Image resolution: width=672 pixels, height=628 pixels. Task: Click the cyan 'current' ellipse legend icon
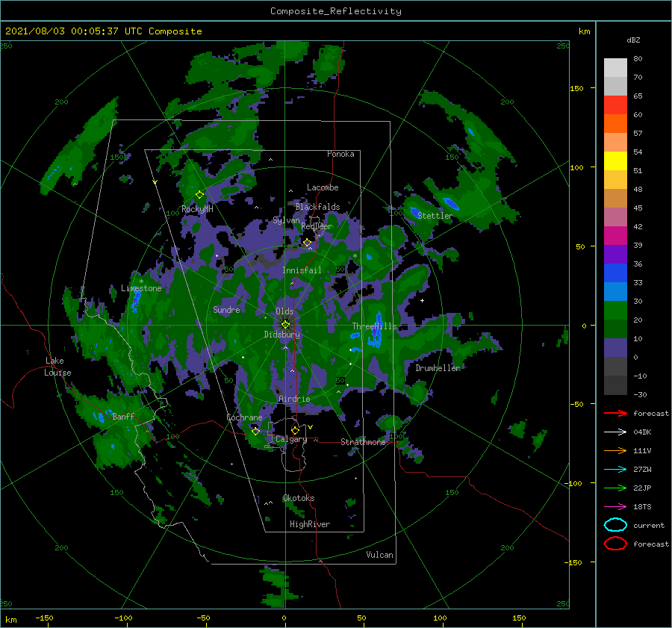(615, 525)
